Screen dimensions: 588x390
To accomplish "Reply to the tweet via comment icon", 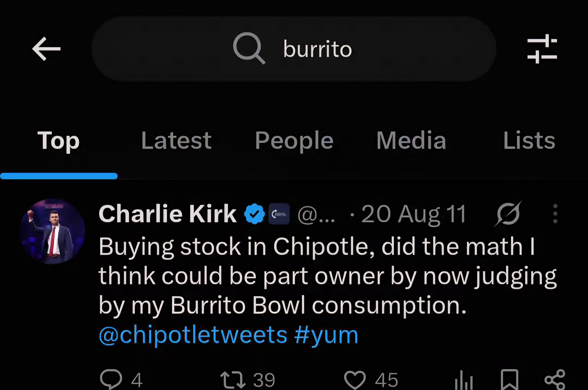I will (x=111, y=379).
